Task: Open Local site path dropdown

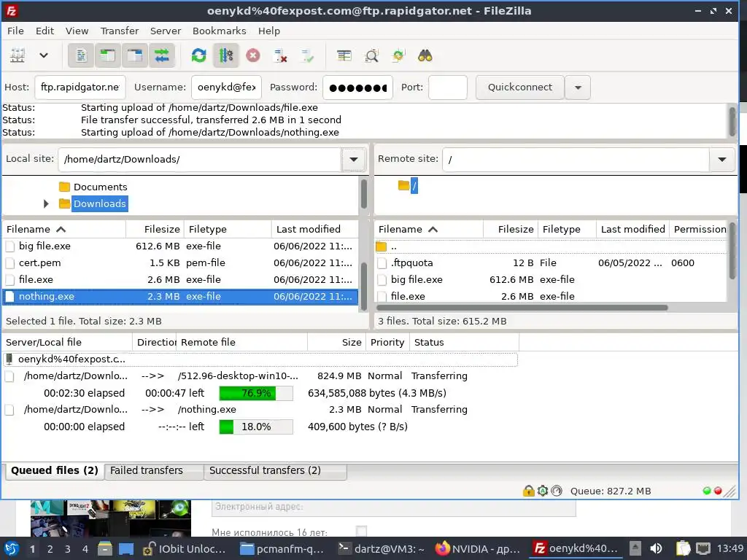Action: pos(354,159)
